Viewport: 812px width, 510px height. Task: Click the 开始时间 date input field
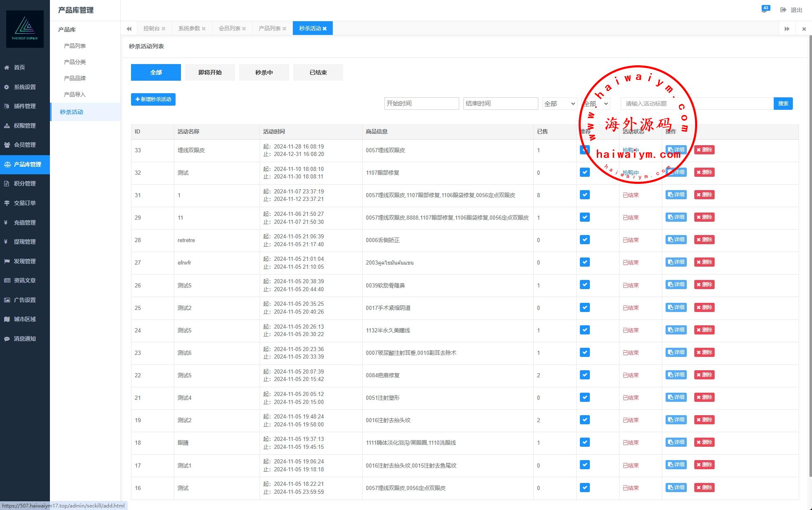pos(421,104)
